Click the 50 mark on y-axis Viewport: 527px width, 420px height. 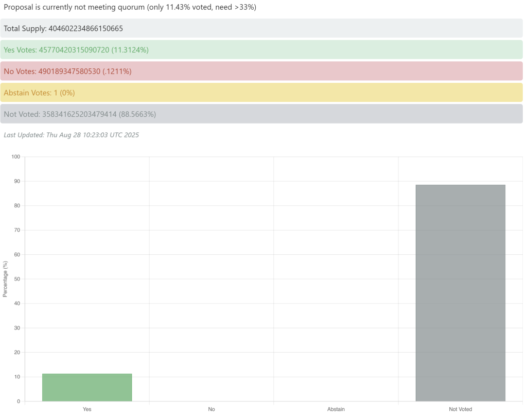coord(16,279)
